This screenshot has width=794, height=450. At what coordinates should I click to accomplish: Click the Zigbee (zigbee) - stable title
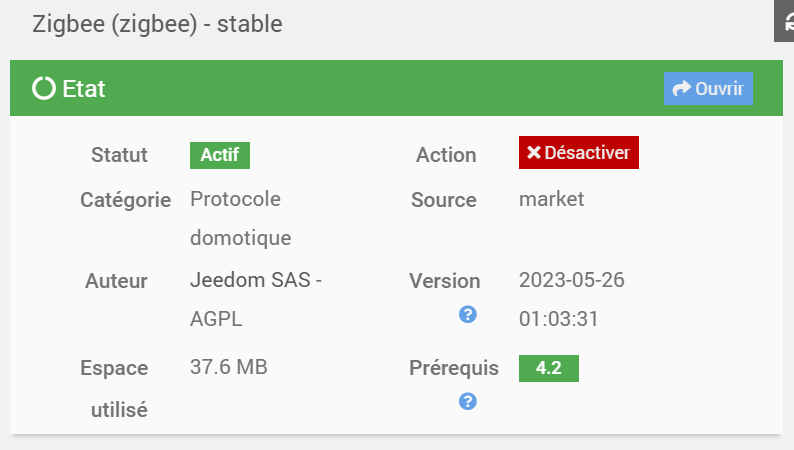click(x=157, y=24)
